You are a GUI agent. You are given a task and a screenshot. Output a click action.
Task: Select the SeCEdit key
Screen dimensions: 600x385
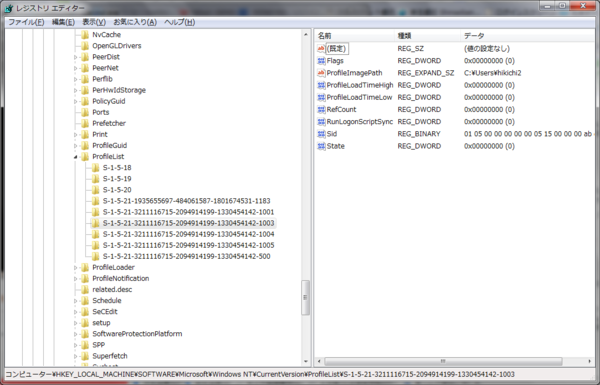(105, 312)
